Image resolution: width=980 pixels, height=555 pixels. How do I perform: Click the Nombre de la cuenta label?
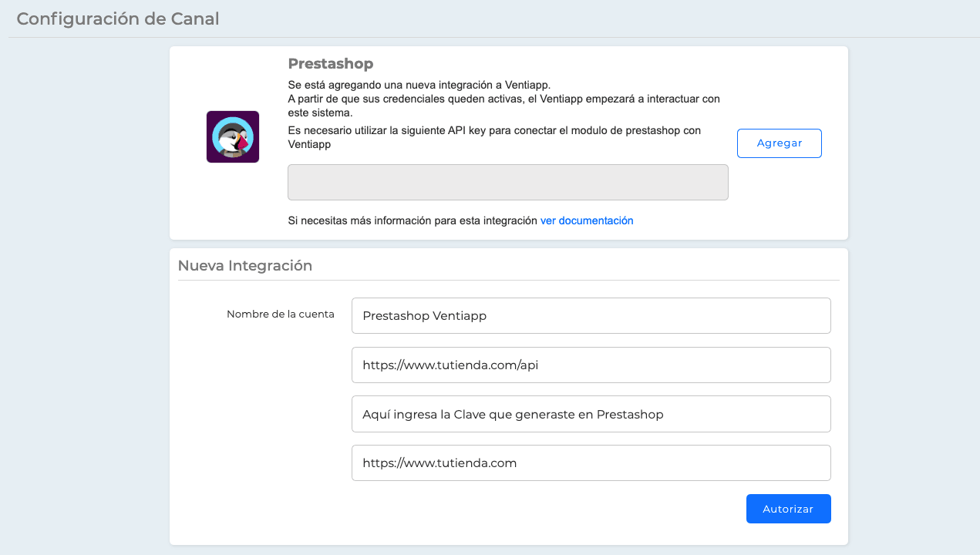click(281, 314)
